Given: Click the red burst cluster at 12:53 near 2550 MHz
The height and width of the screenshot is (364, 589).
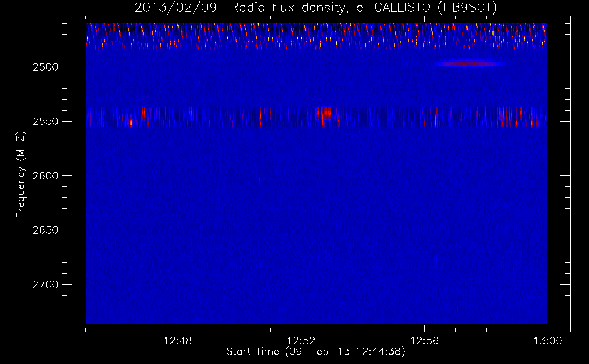Looking at the screenshot, I should (327, 116).
